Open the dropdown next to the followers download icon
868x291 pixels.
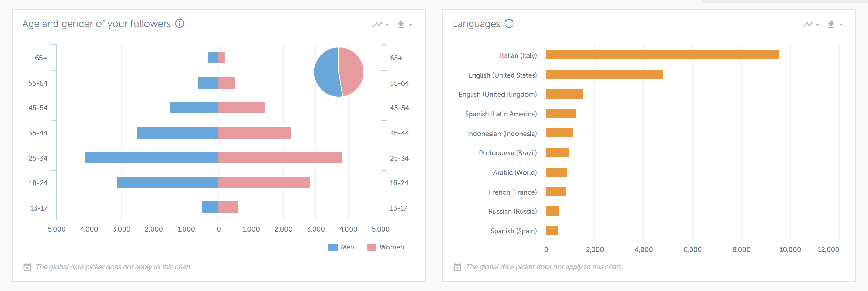pos(410,25)
